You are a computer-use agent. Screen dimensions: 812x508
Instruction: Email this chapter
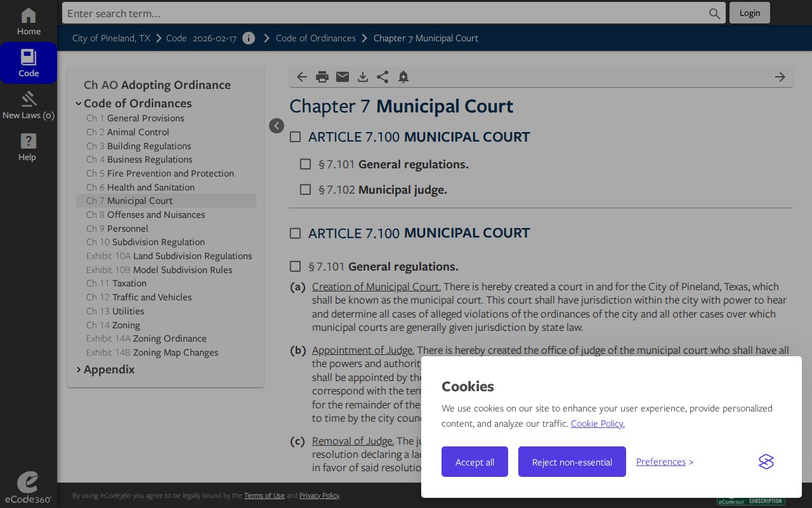[343, 77]
